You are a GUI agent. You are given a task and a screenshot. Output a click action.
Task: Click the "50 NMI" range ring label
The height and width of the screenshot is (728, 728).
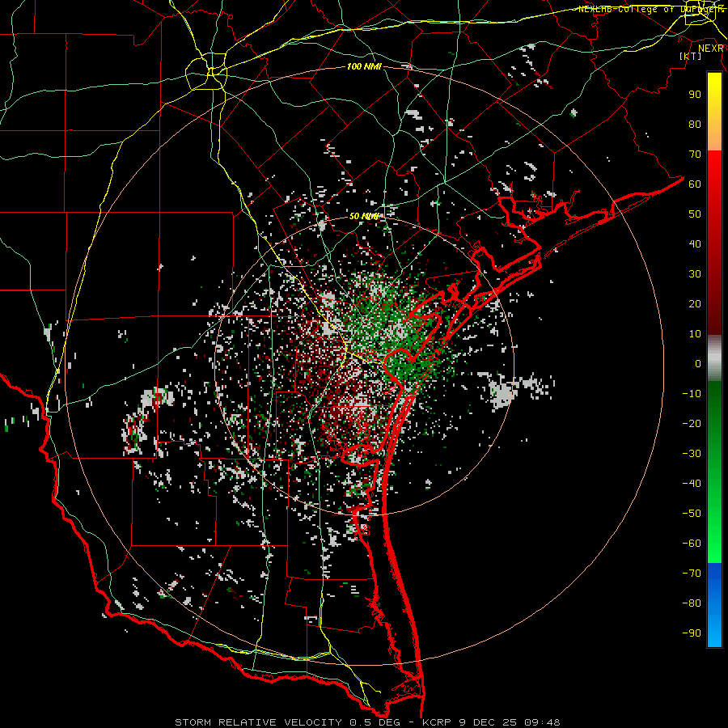point(364,216)
